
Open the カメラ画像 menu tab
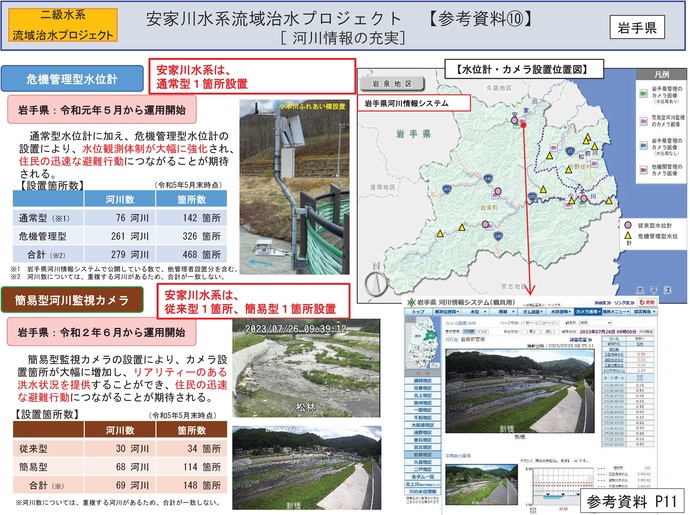(586, 311)
